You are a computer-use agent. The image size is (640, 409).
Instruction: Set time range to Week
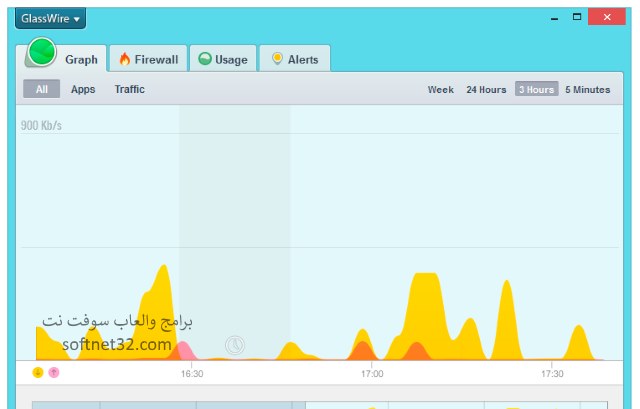(440, 89)
